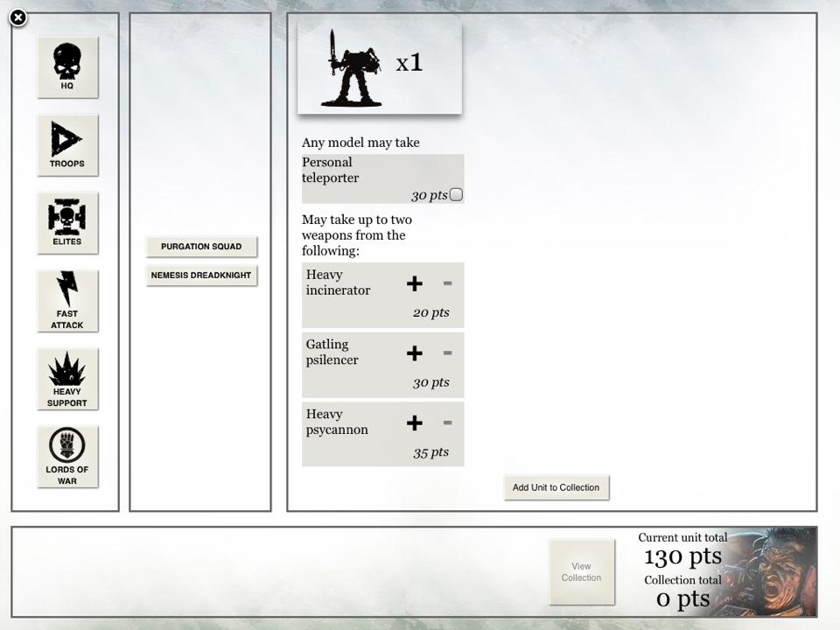
Task: Click the Any model may take heading
Action: tap(360, 143)
